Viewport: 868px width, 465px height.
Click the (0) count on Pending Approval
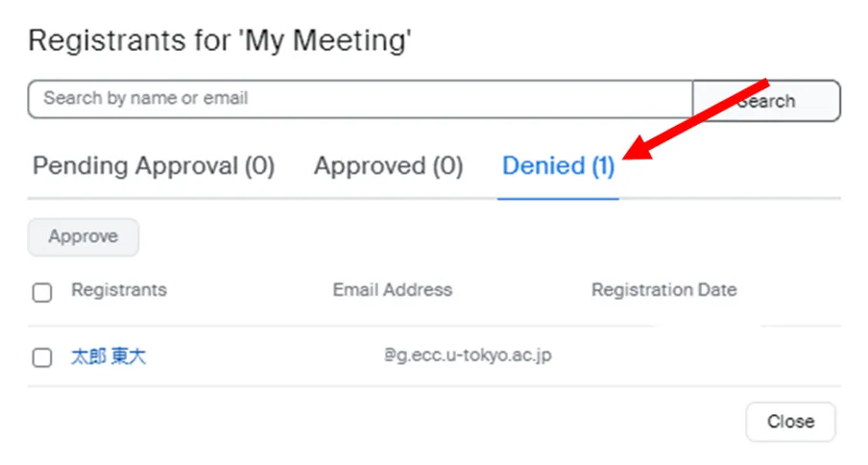pyautogui.click(x=259, y=166)
